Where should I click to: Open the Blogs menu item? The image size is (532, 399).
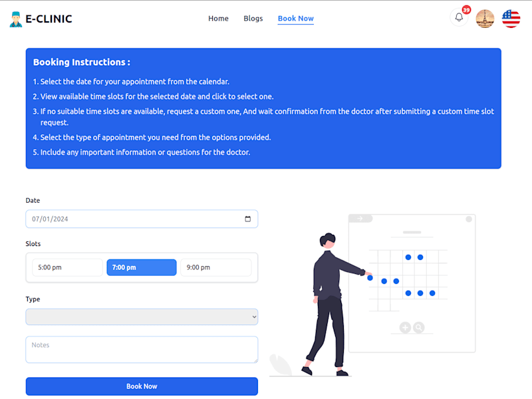click(253, 19)
